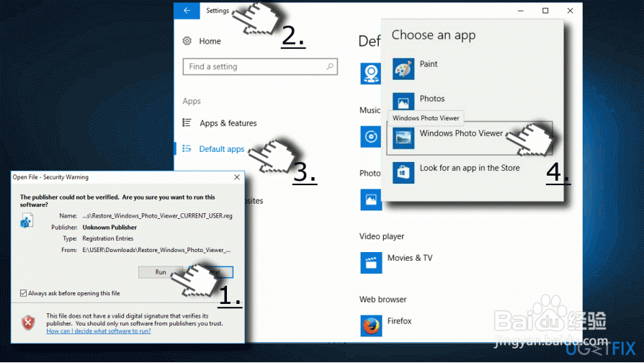This screenshot has height=363, width=644.
Task: Minimize the Settings window
Action: tap(520, 11)
